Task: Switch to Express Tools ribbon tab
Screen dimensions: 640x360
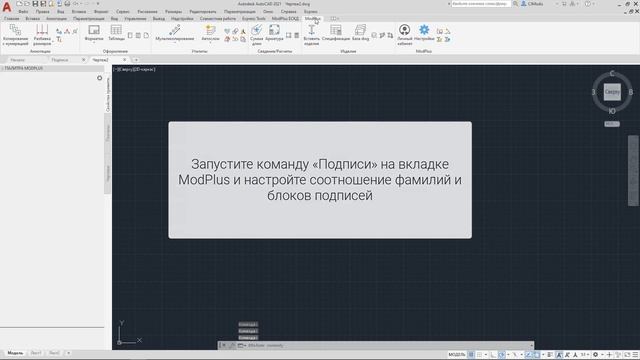Action: pyautogui.click(x=253, y=18)
